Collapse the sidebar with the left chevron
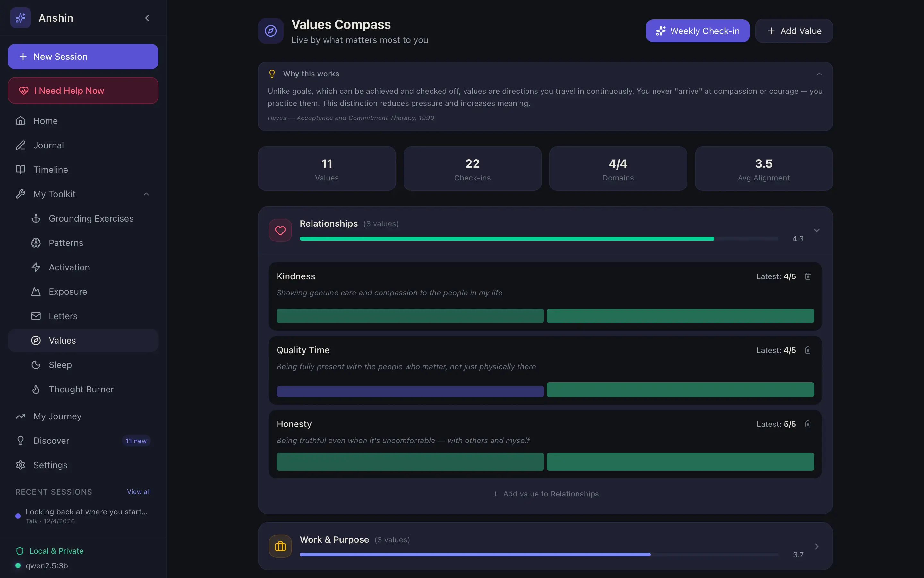This screenshot has width=924, height=578. click(147, 18)
